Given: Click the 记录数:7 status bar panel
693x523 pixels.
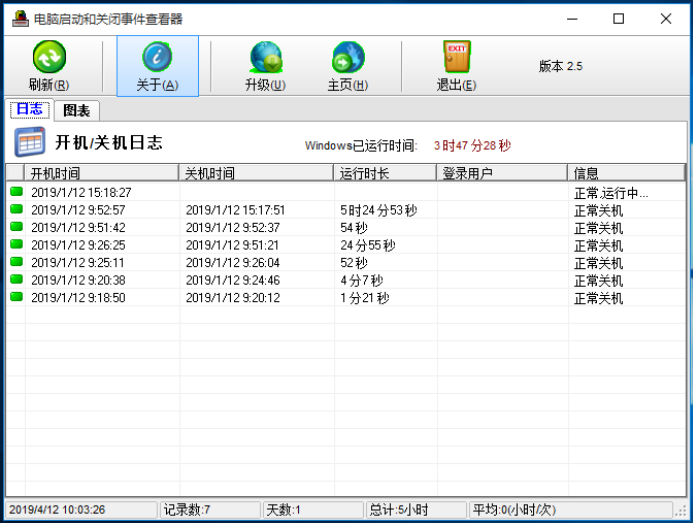Looking at the screenshot, I should tap(210, 510).
